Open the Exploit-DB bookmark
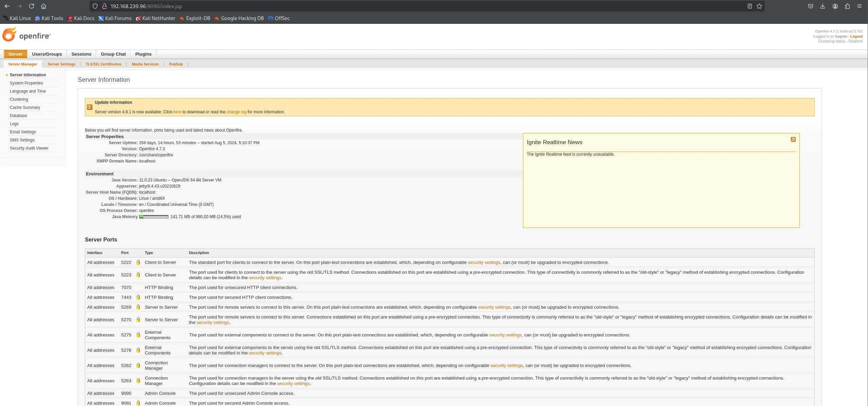The width and height of the screenshot is (868, 406). tap(195, 18)
